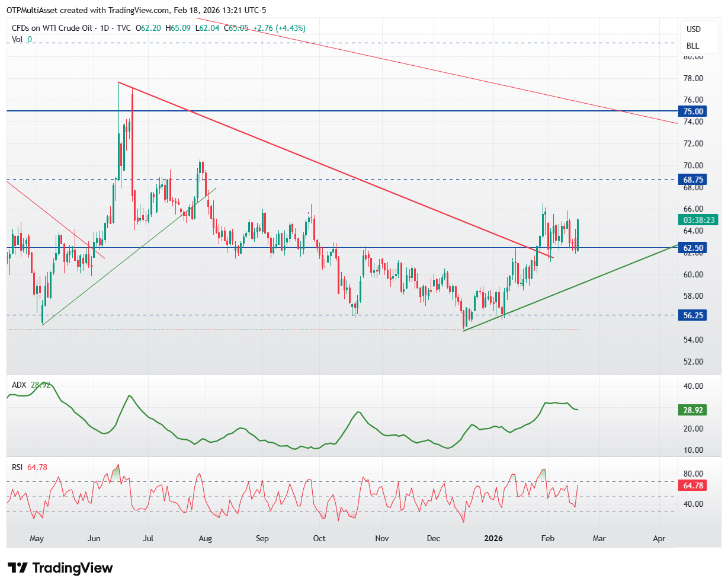Screen dimensions: 728x588
Task: Click the Vol indicator legend
Action: pos(18,40)
